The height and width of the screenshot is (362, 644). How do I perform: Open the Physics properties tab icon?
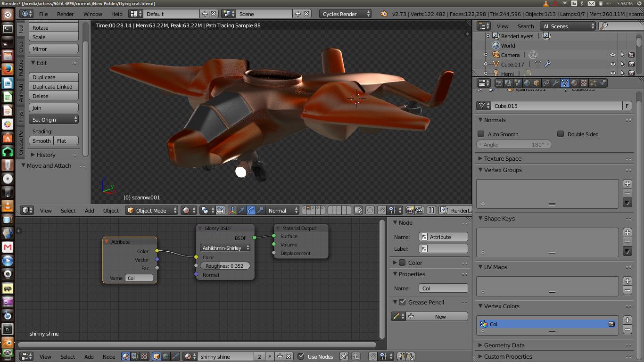(603, 83)
